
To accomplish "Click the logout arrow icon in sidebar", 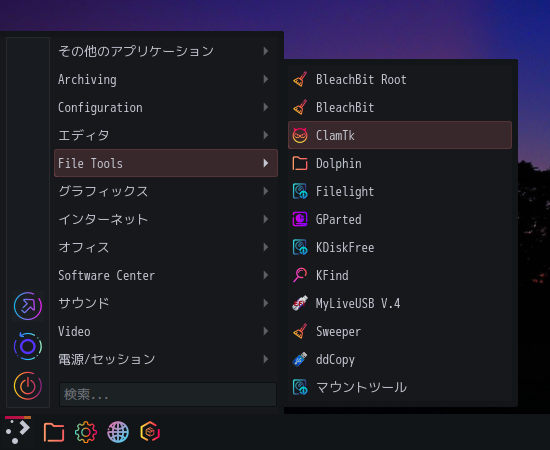I will (28, 306).
